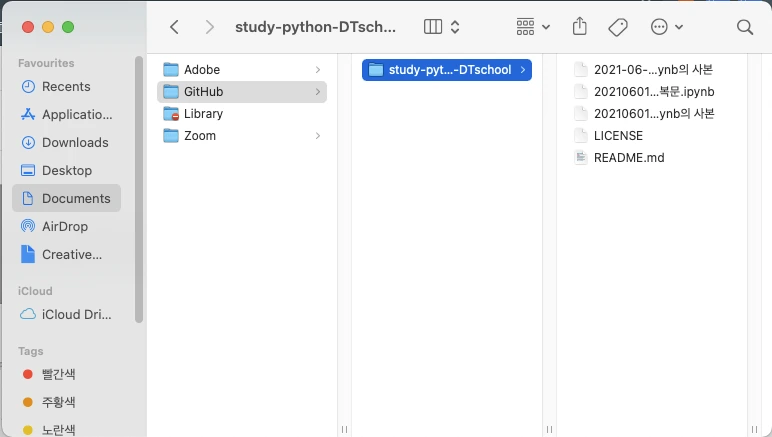Select the LICENSE file
This screenshot has height=437, width=772.
(617, 136)
